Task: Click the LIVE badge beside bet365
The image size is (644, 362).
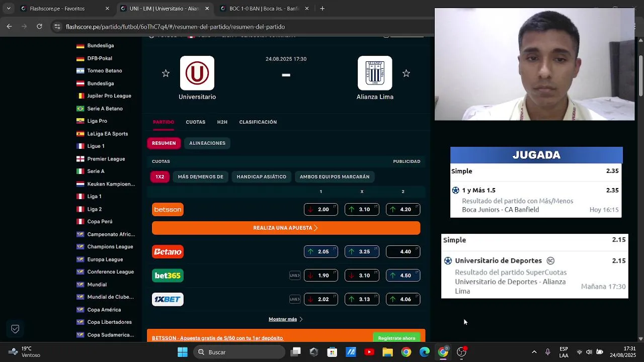Action: [295, 276]
